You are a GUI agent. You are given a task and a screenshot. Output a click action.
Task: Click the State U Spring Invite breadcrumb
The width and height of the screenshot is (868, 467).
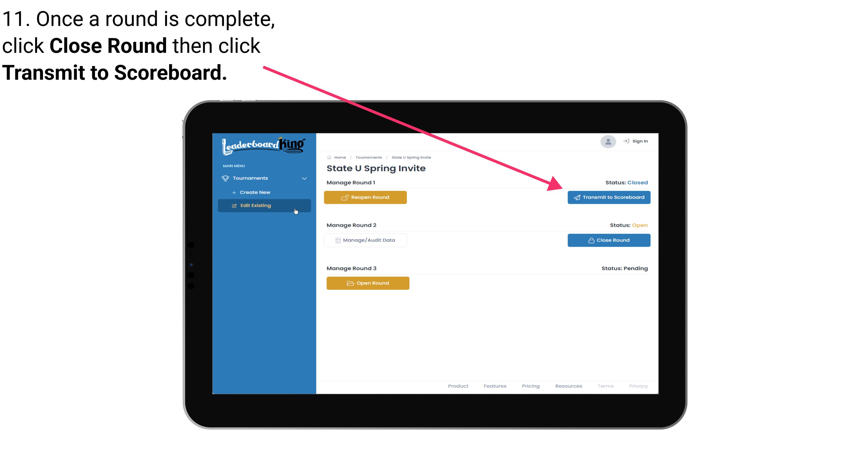(411, 157)
